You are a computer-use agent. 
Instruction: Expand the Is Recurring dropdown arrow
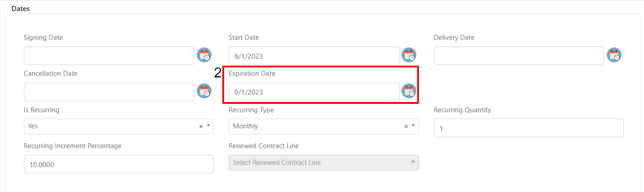(x=208, y=126)
